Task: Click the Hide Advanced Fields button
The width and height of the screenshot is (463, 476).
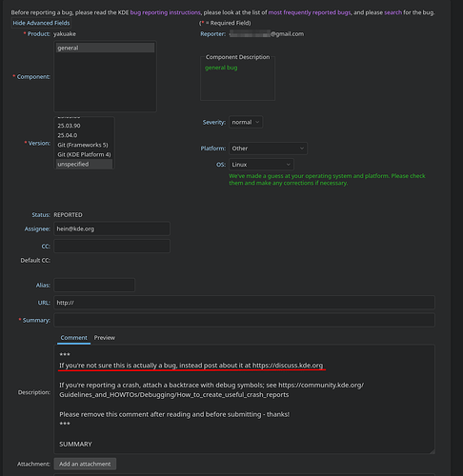Action: click(41, 23)
